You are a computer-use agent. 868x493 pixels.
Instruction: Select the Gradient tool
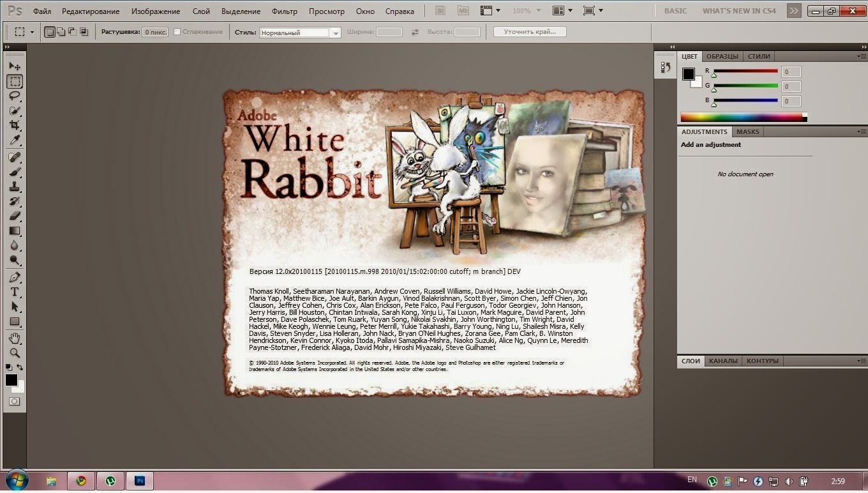[15, 231]
